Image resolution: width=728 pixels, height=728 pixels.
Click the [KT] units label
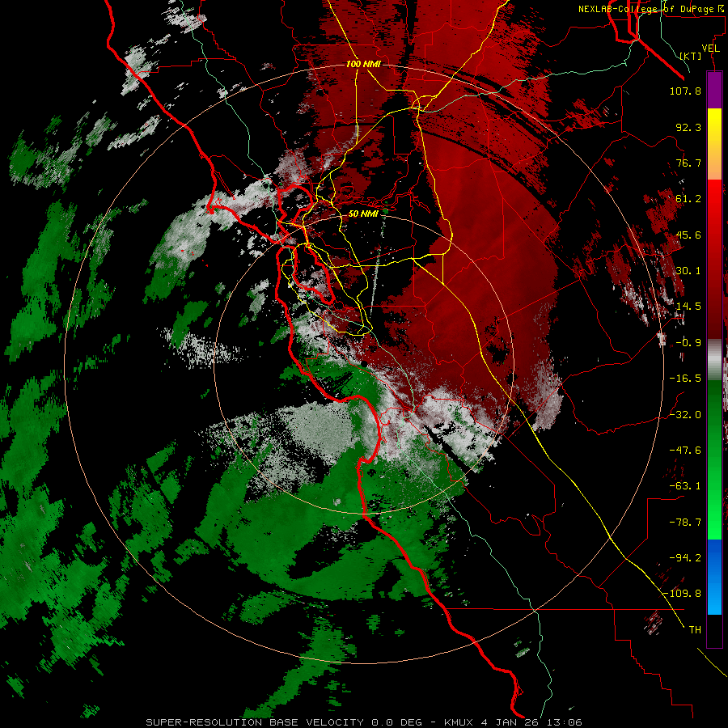(691, 56)
